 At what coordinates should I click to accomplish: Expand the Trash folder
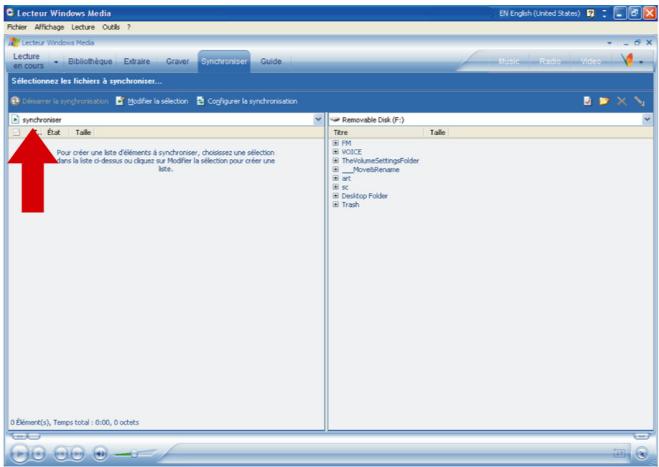[x=336, y=205]
